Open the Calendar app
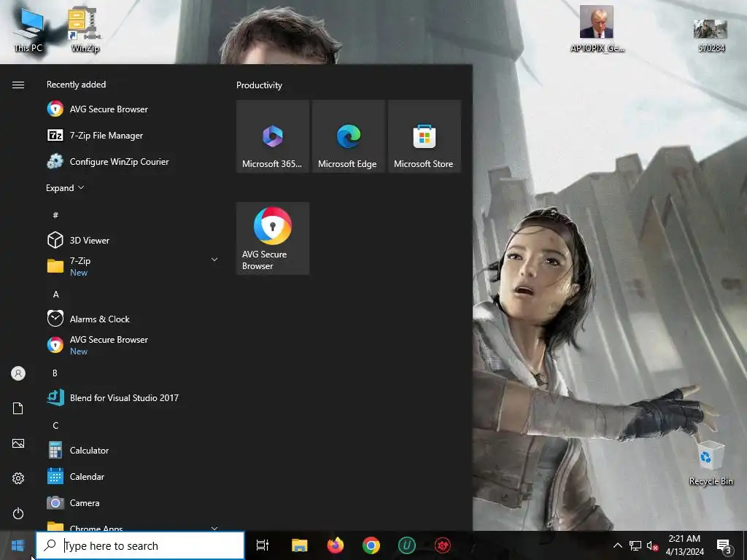The width and height of the screenshot is (747, 560). 131,476
